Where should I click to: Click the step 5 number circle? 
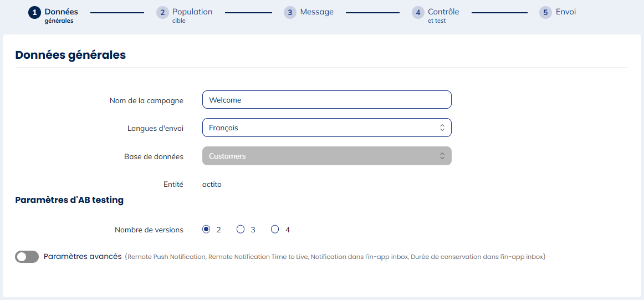click(x=545, y=13)
